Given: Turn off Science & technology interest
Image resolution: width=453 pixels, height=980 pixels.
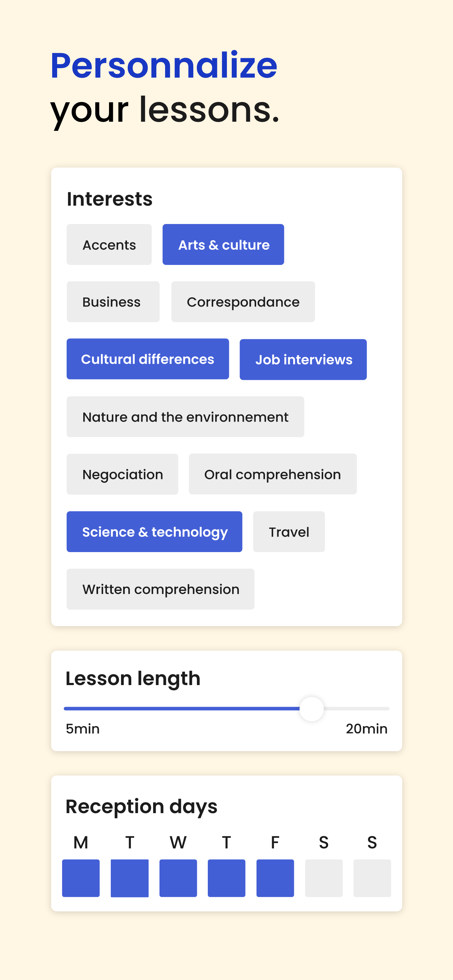Looking at the screenshot, I should [x=154, y=532].
